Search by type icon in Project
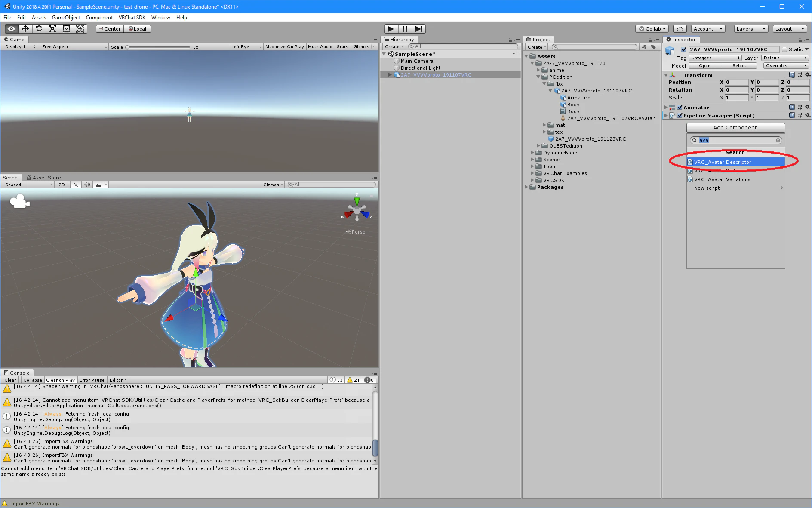 644,47
